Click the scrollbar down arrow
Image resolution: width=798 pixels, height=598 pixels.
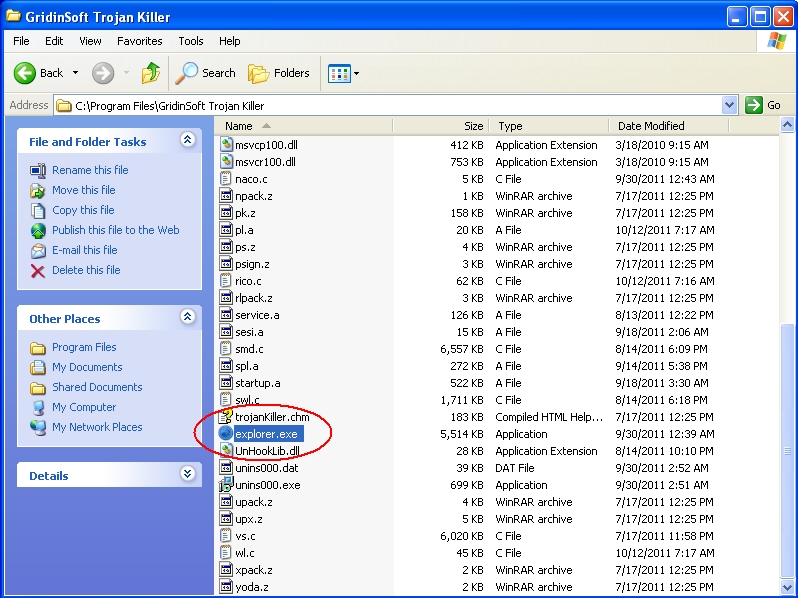(787, 587)
